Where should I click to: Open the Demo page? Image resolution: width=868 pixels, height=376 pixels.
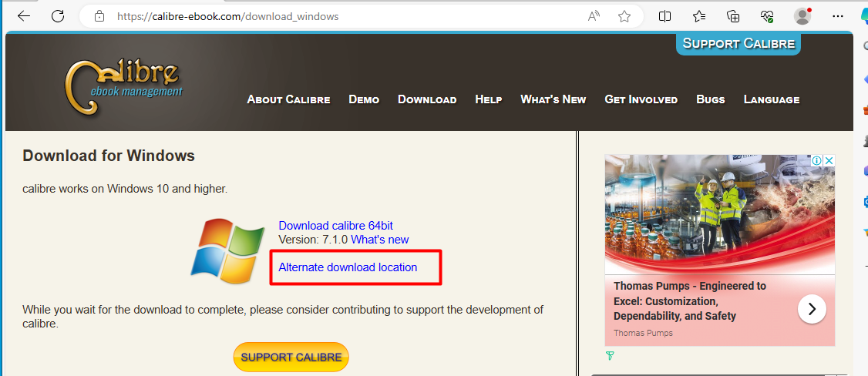364,99
